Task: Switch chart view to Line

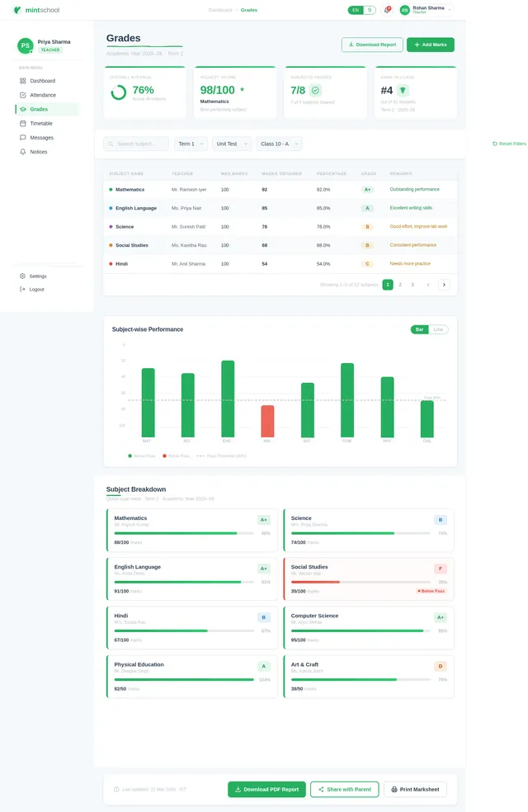Action: [x=439, y=329]
